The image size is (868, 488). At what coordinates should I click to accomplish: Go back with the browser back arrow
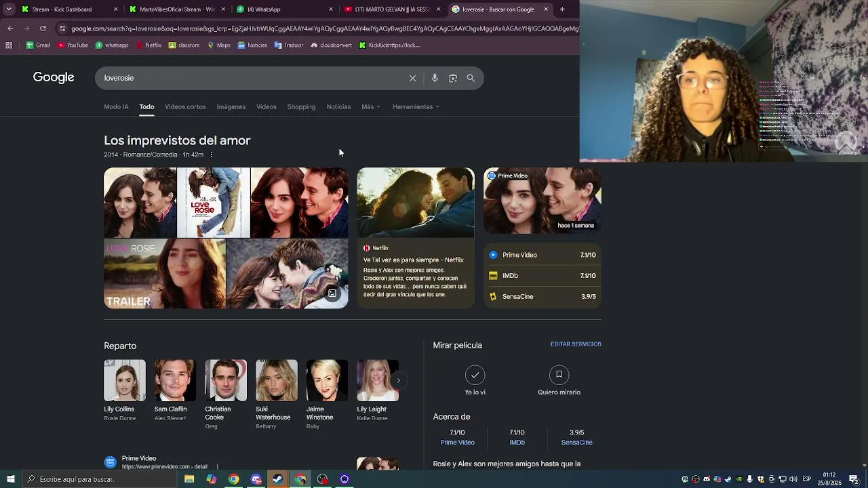[x=10, y=28]
